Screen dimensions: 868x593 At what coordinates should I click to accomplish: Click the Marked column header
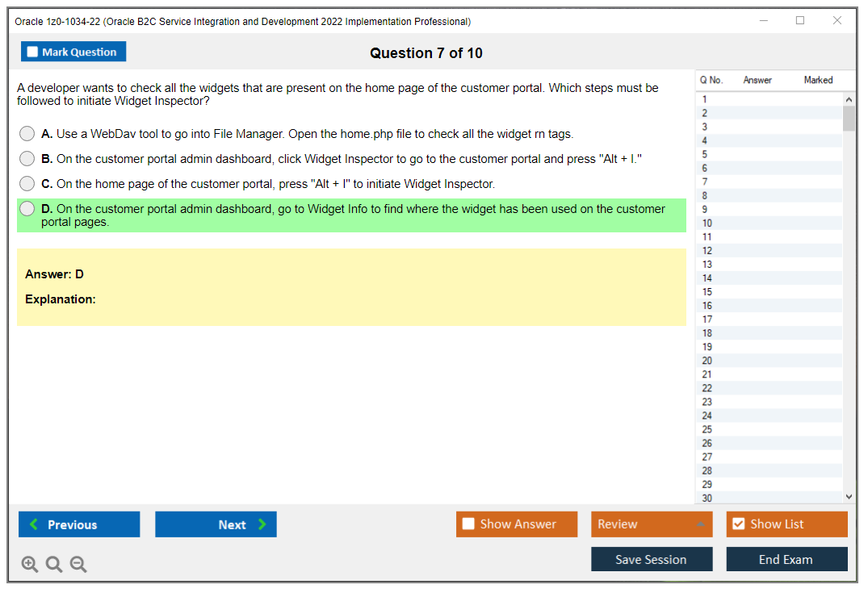(818, 80)
